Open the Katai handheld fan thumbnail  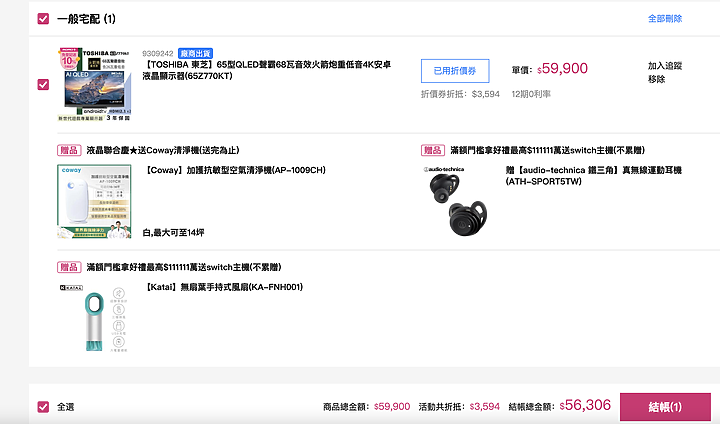(94, 318)
